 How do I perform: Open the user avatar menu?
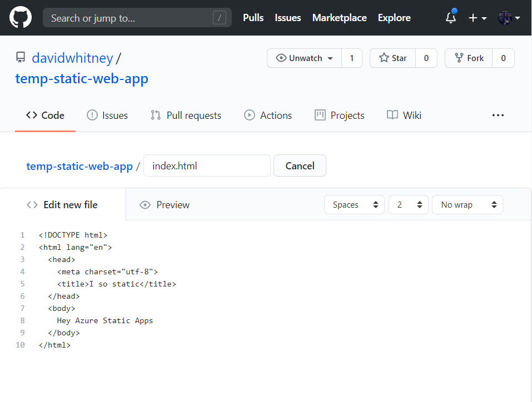509,18
